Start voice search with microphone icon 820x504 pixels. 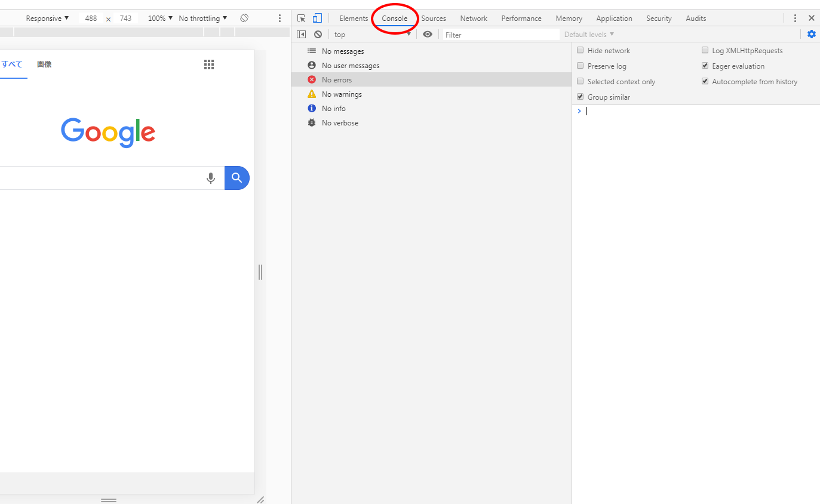(x=210, y=178)
